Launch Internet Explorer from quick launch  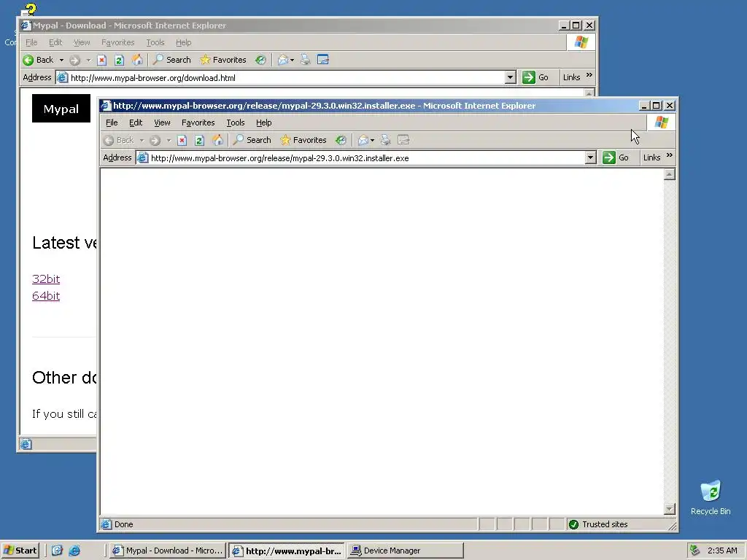(74, 551)
